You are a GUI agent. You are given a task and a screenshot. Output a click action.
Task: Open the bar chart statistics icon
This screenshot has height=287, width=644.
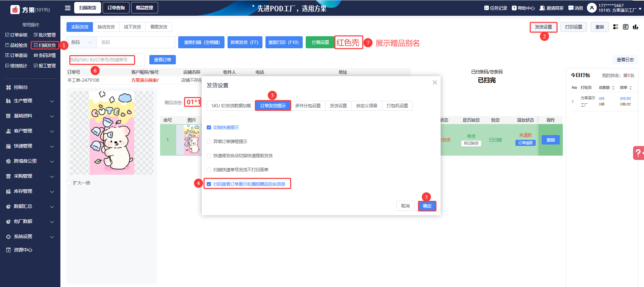[x=635, y=27]
